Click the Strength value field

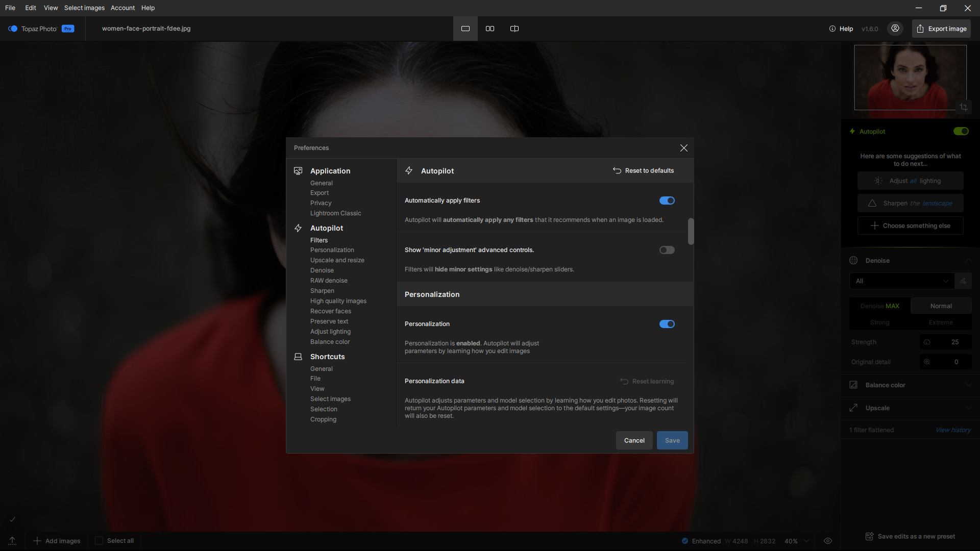[x=945, y=342]
